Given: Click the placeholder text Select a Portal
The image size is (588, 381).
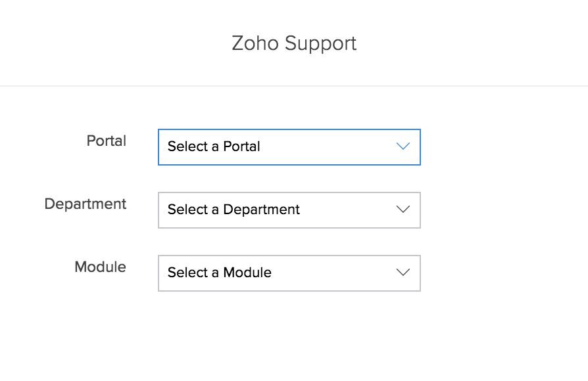Looking at the screenshot, I should point(213,146).
